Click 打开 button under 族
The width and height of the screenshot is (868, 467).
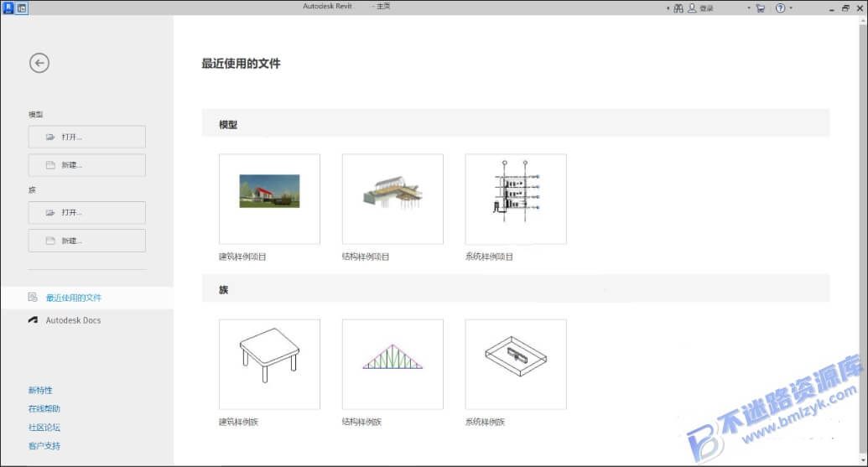(x=87, y=212)
